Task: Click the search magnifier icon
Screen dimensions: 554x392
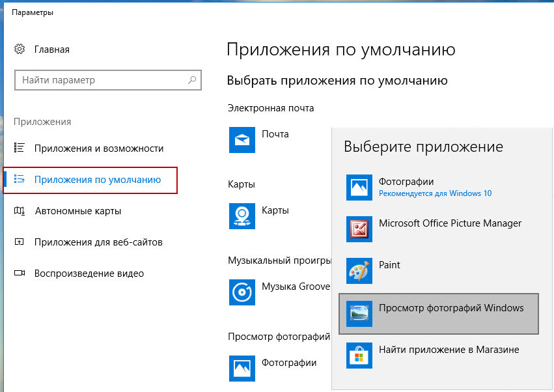Action: pyautogui.click(x=192, y=80)
